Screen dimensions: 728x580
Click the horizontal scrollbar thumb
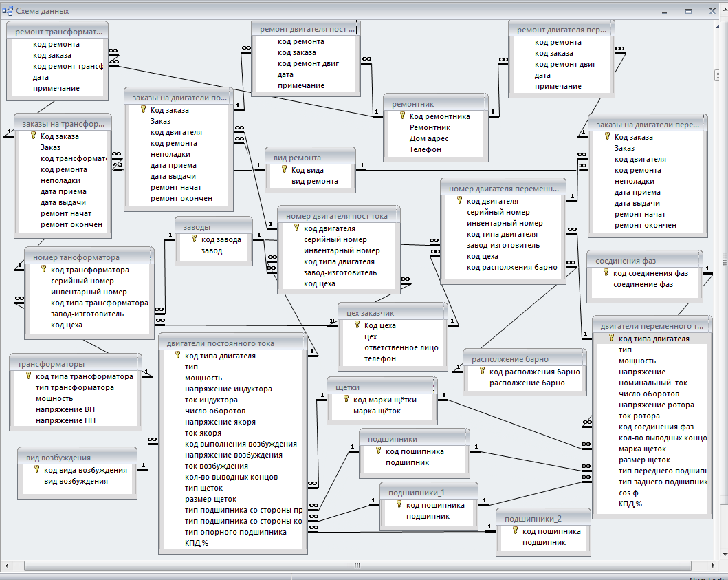coord(357,566)
